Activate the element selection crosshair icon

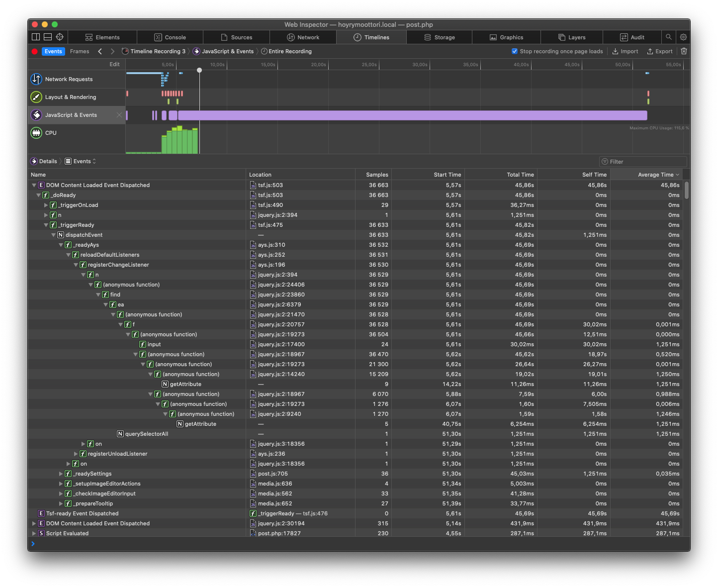(x=60, y=37)
